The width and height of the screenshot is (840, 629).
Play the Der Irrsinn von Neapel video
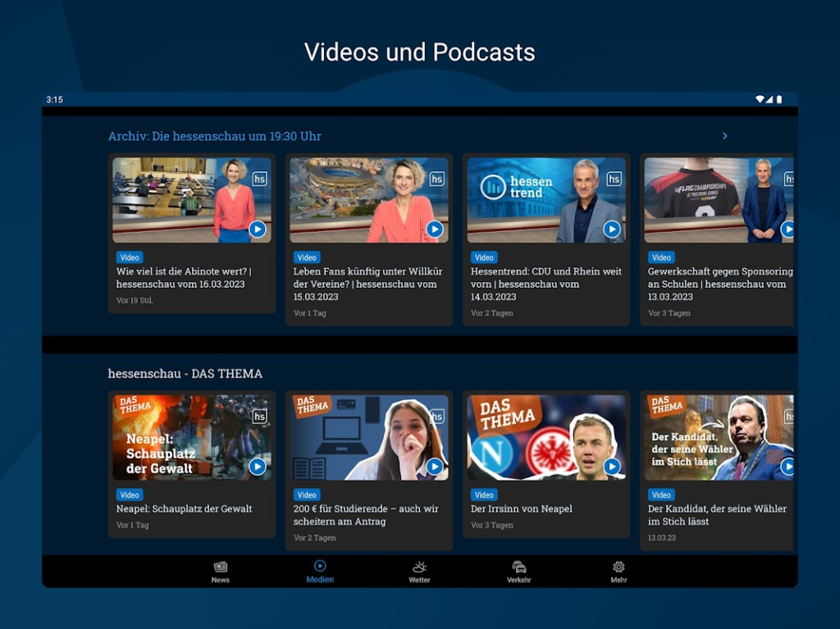pos(612,467)
